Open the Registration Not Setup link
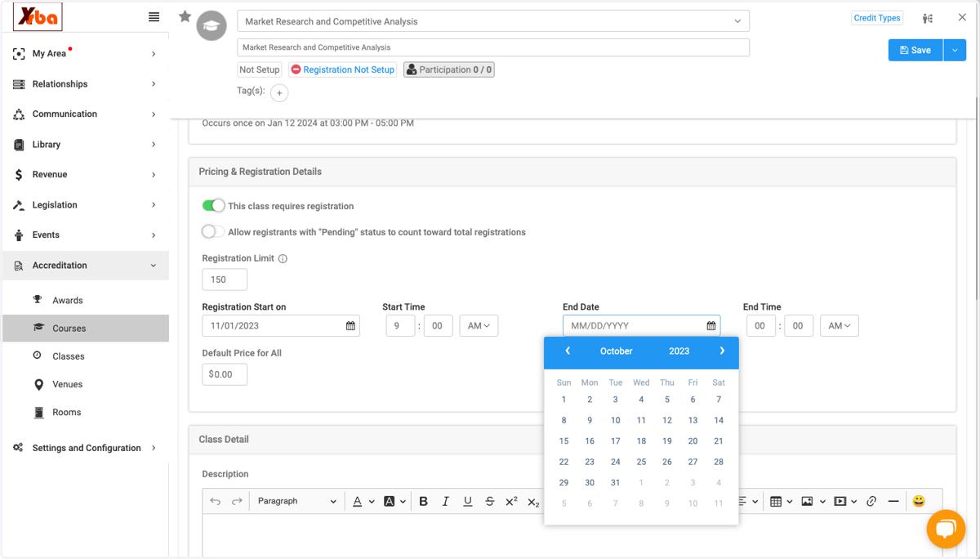 tap(343, 69)
